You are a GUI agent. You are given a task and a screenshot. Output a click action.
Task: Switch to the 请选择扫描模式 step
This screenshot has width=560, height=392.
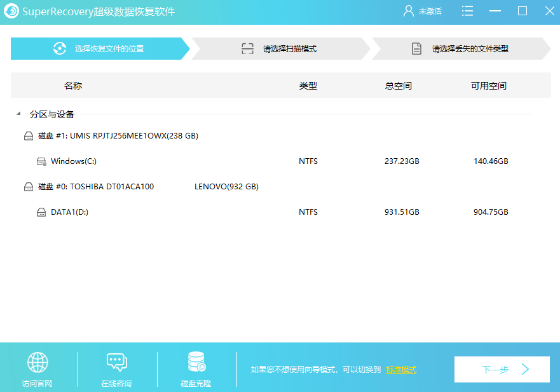(x=282, y=48)
